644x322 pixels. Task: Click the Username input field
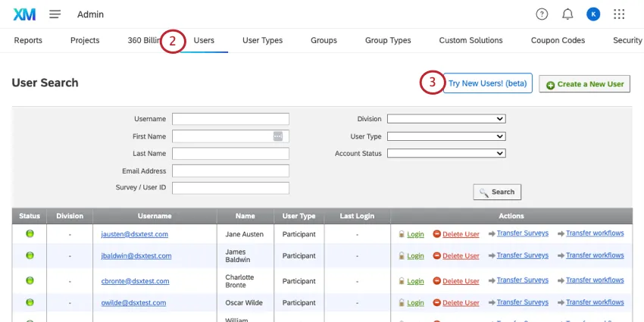point(230,119)
